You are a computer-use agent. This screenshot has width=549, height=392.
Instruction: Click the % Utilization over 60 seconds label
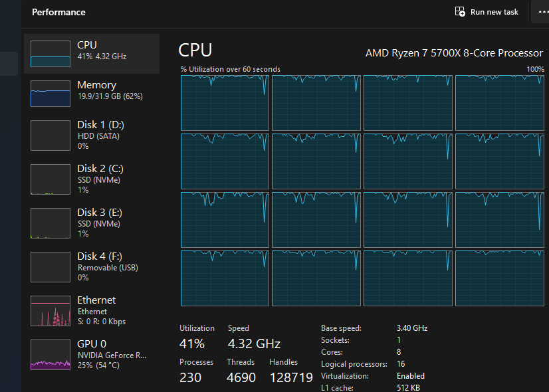coord(231,69)
